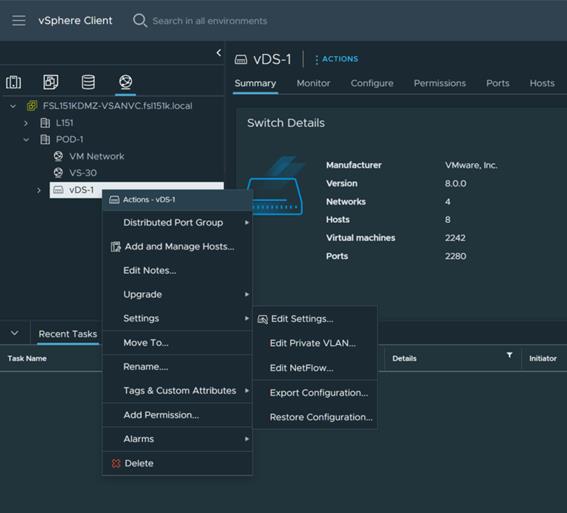The width and height of the screenshot is (567, 513).
Task: Open the ACTIONS dropdown for vDS-1
Action: pyautogui.click(x=336, y=59)
